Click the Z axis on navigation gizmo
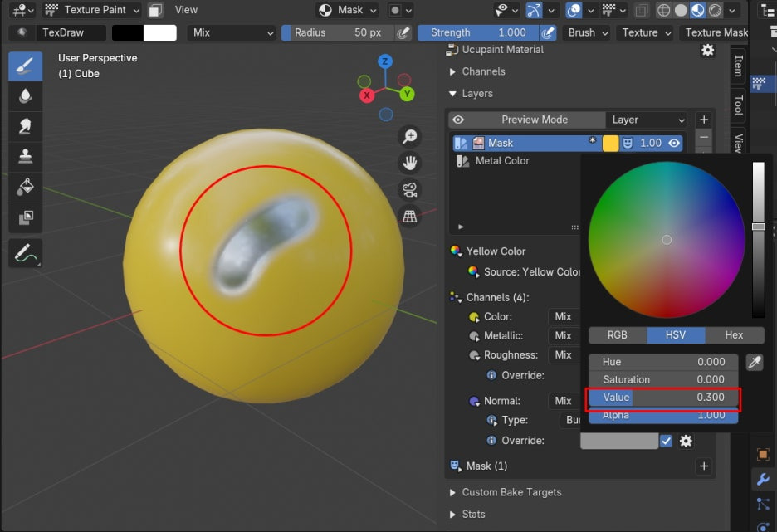777x532 pixels. click(x=385, y=61)
